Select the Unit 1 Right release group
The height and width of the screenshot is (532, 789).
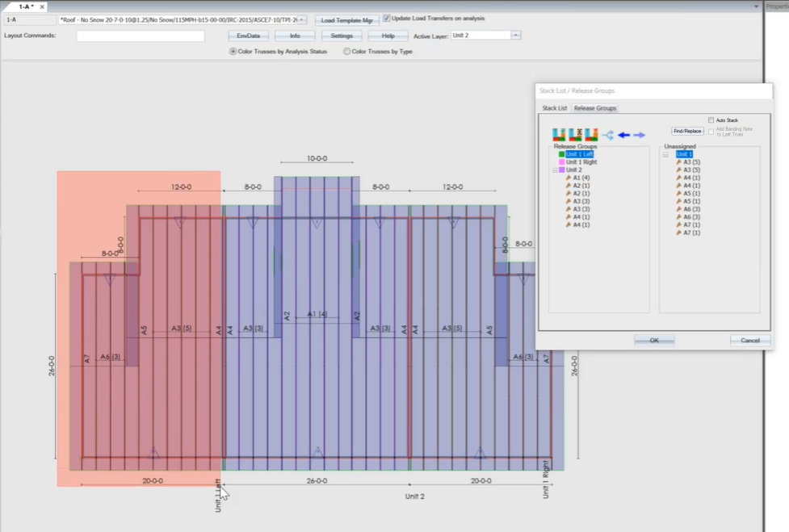581,162
